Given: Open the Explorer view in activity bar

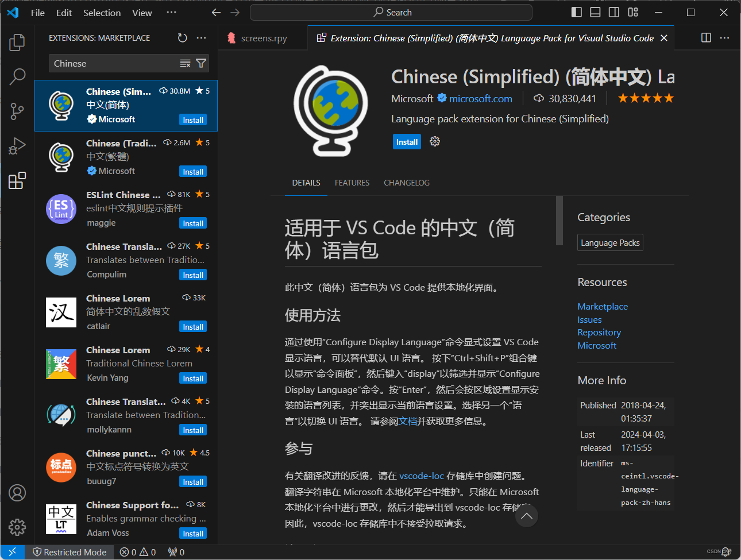Looking at the screenshot, I should tap(17, 42).
